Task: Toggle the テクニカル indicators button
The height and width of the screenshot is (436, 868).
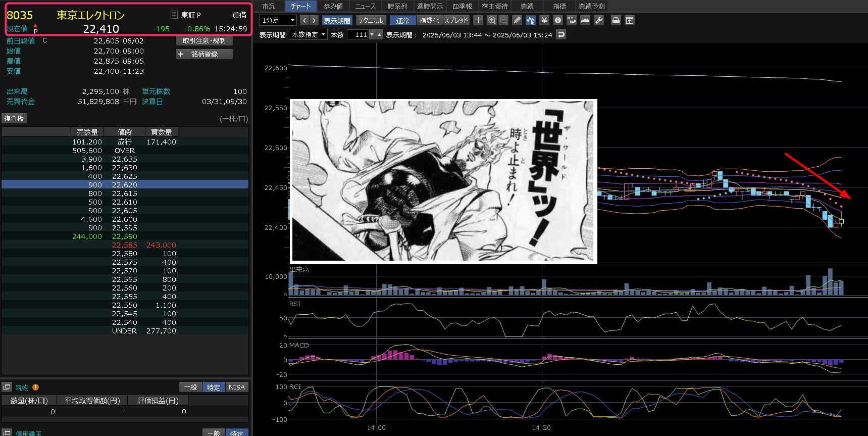Action: (x=371, y=20)
